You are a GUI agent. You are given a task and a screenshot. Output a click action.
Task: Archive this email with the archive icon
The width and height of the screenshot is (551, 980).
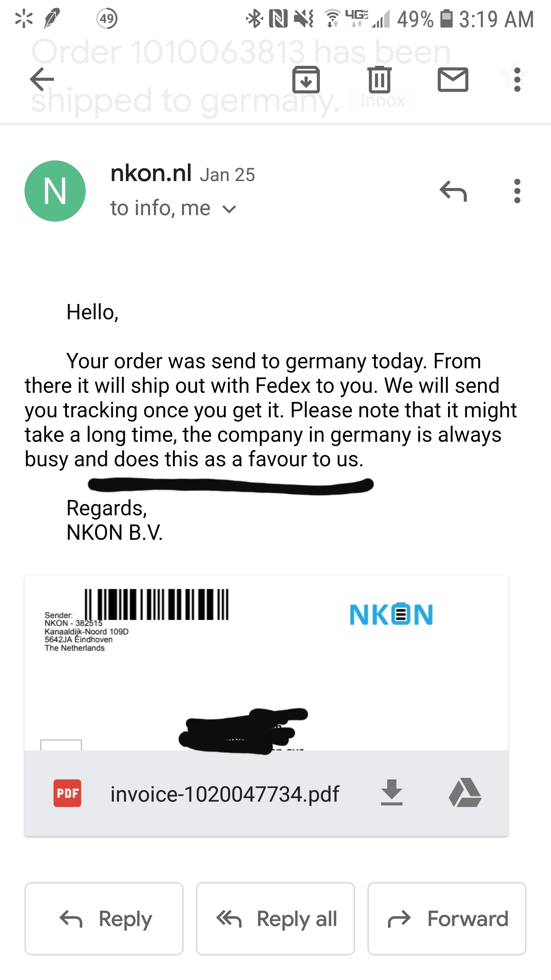point(306,80)
